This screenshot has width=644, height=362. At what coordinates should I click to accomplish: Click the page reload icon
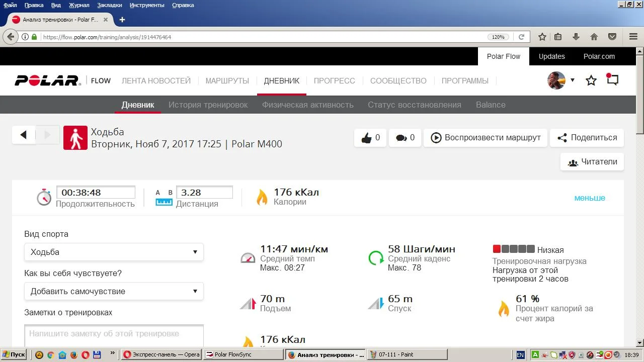point(521,37)
